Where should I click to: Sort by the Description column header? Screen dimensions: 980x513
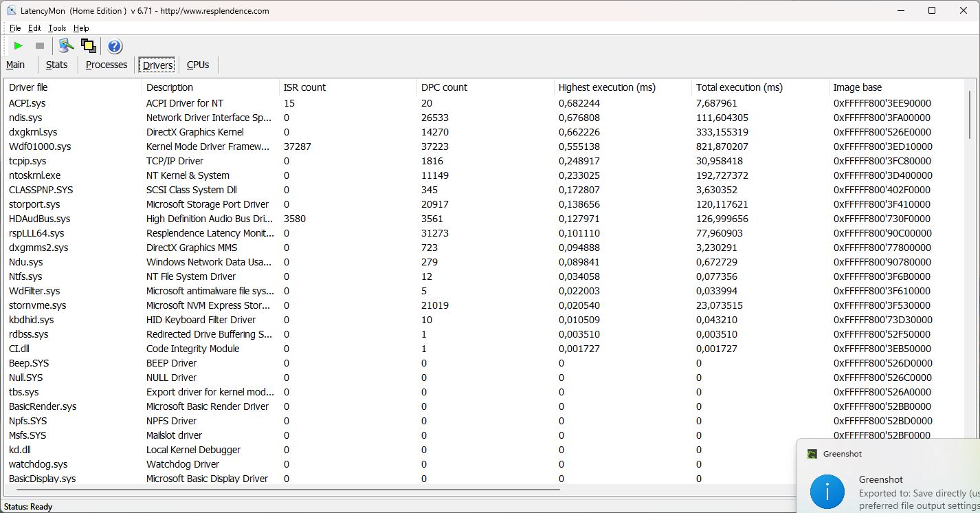[x=211, y=87]
